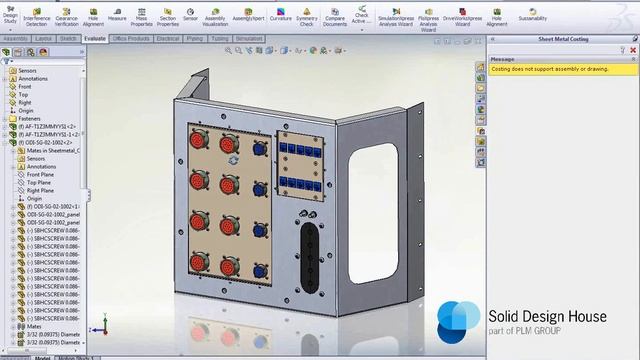Open Hole Alignment next to Sustainability
This screenshot has width=640, height=360.
pyautogui.click(x=497, y=18)
